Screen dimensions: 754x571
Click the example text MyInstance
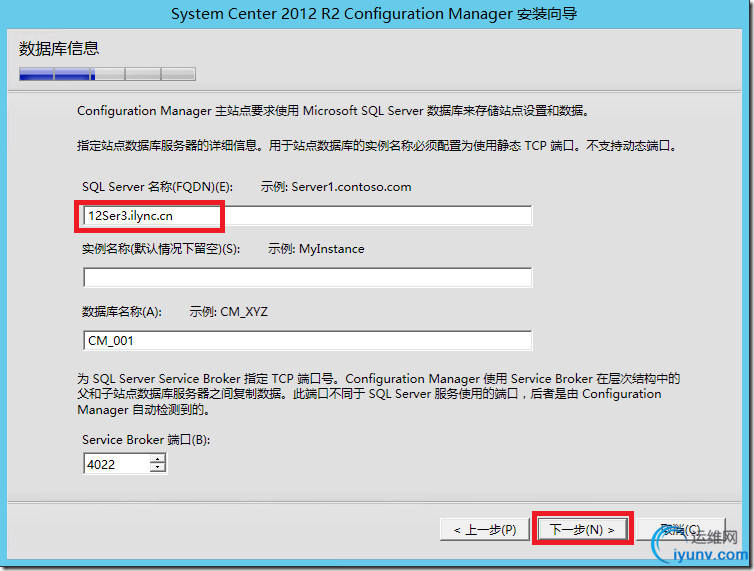coord(331,249)
